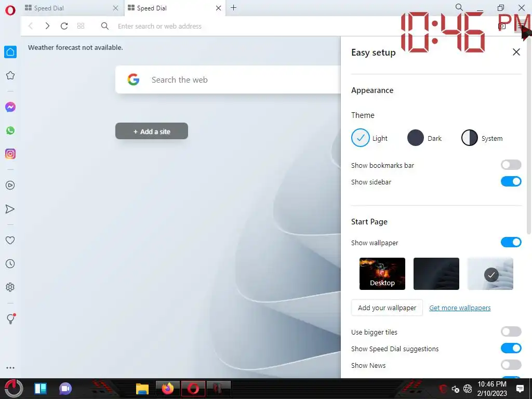Enable Show bookmarks bar toggle
The width and height of the screenshot is (532, 399).
point(511,165)
